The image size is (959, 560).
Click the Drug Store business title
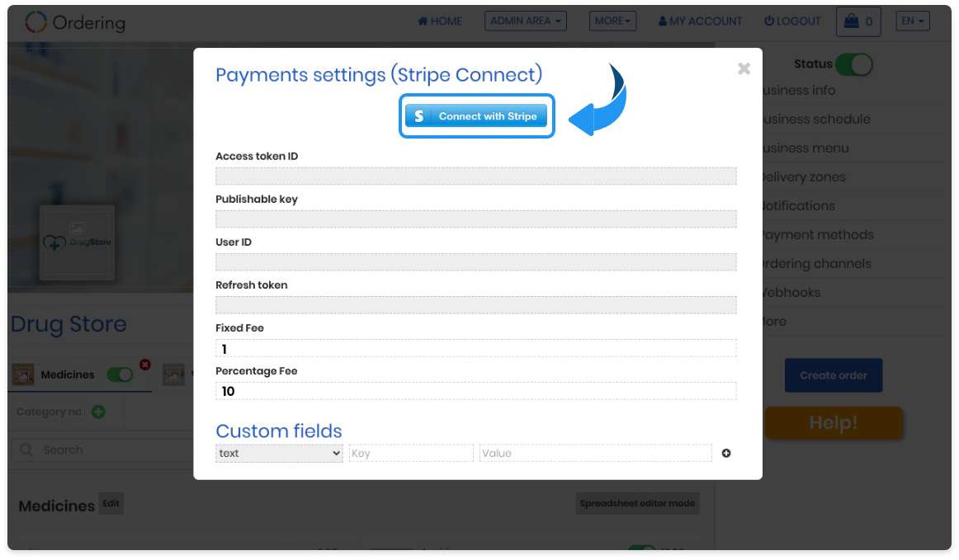pyautogui.click(x=68, y=324)
